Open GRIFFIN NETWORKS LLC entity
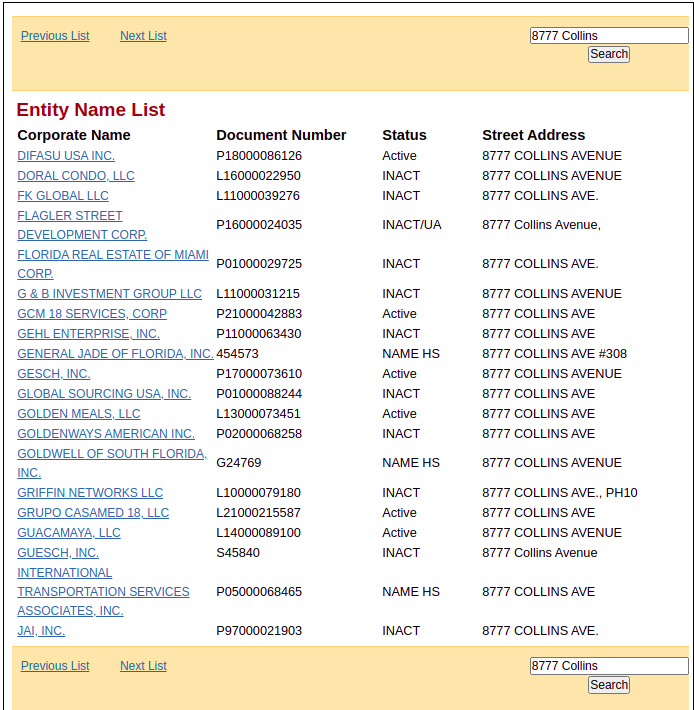 pos(90,493)
